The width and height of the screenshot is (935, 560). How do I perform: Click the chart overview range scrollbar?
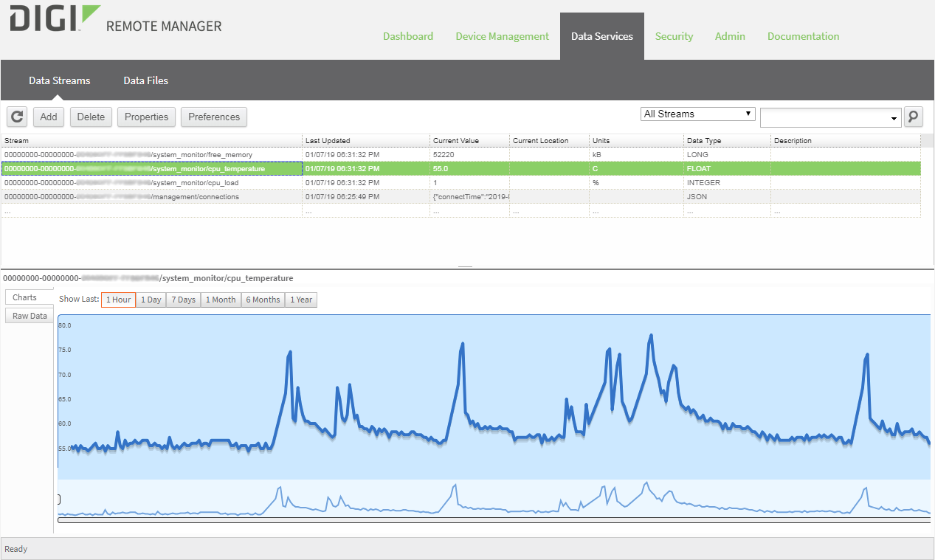[494, 519]
